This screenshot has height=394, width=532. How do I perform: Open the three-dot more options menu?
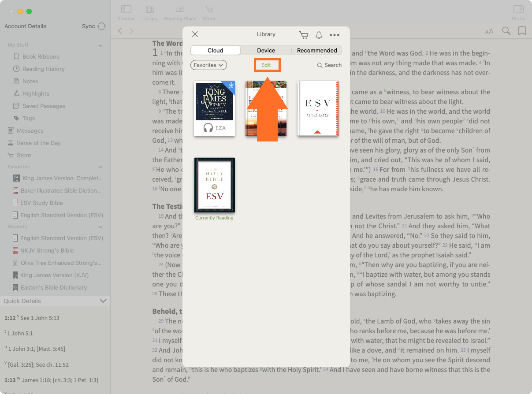(335, 35)
